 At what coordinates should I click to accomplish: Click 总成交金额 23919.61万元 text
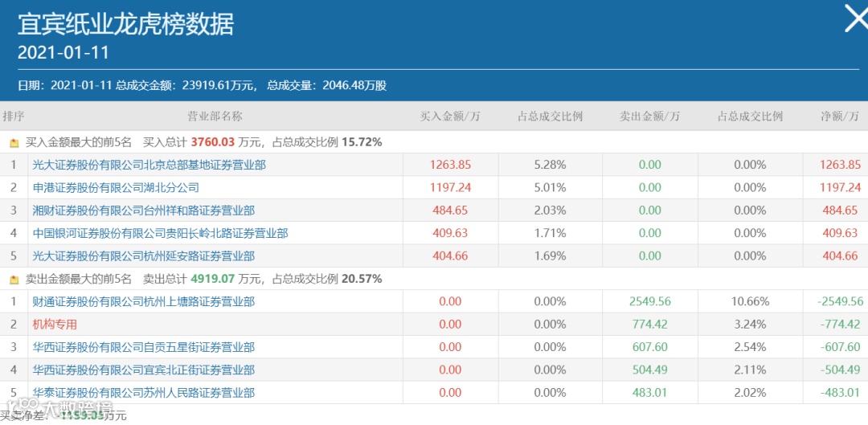(186, 86)
